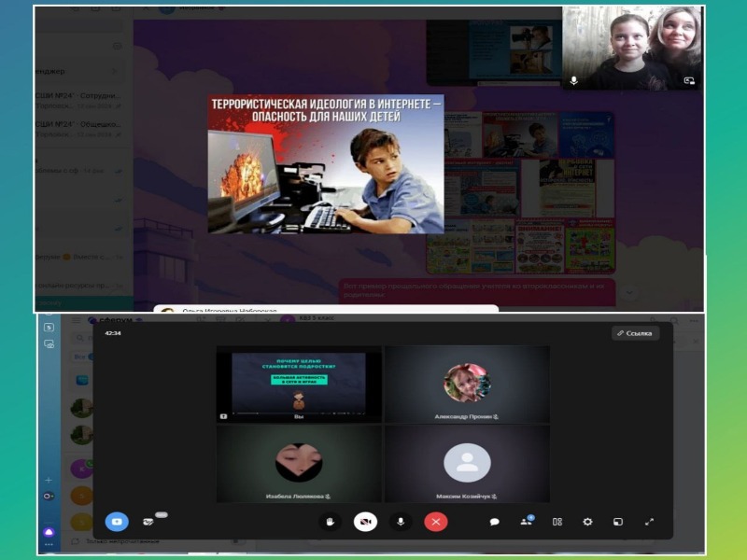
Task: Open the three-dots menu in left sidebar
Action: (x=49, y=544)
